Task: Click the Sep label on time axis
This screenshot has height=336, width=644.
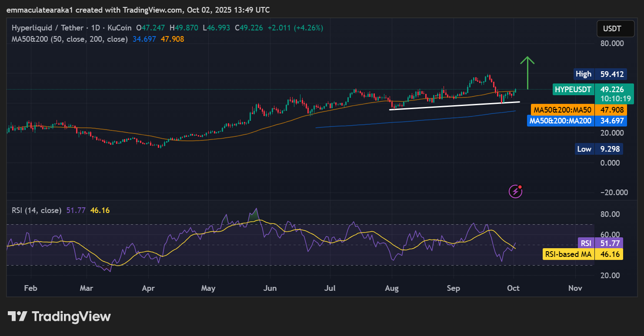Action: coord(454,288)
